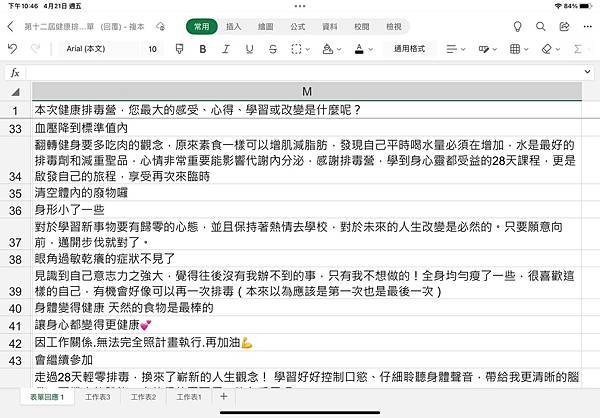Open the magnifier search icon
600x418 pixels.
541,26
